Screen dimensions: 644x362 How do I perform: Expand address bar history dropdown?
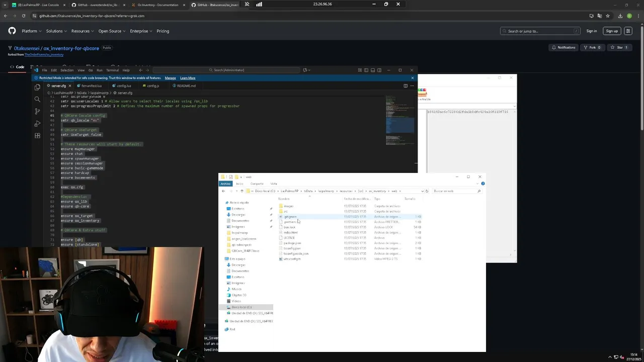[422, 191]
